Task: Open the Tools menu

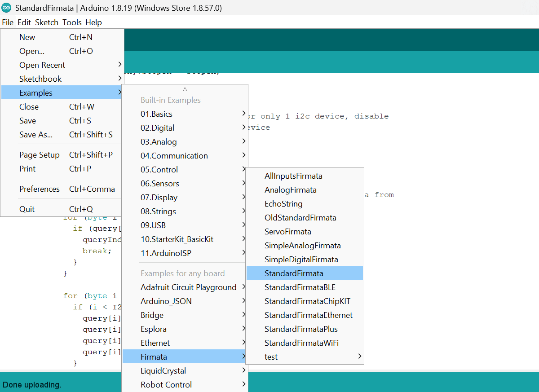Action: pos(72,22)
